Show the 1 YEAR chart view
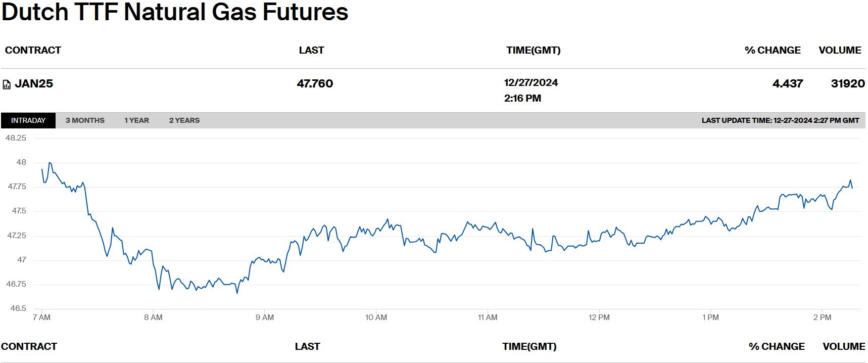 [136, 120]
